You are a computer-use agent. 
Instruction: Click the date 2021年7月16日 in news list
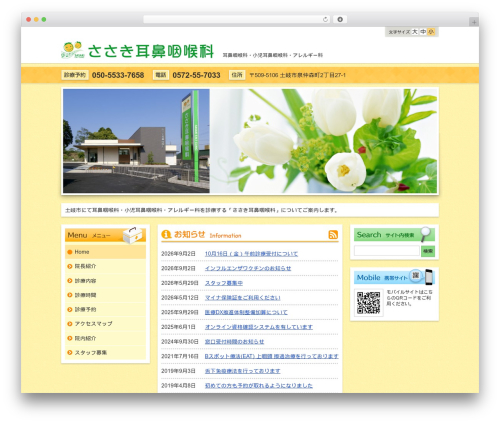click(x=180, y=356)
